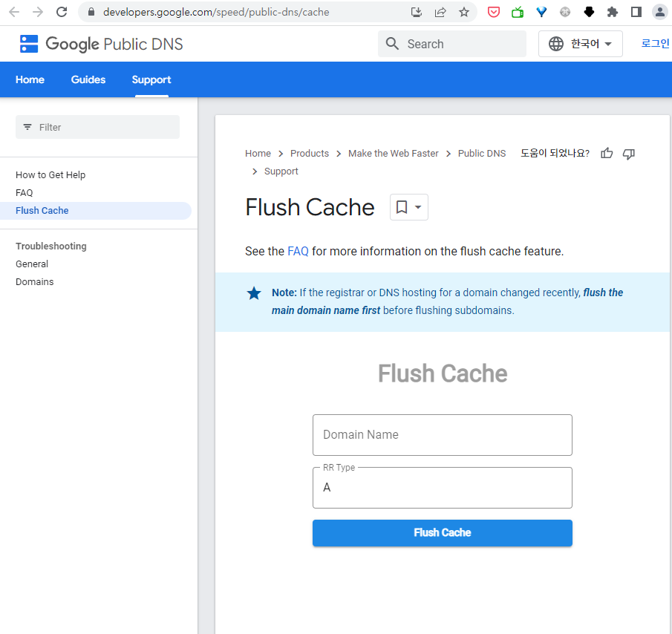Click the browser back arrow

click(14, 12)
